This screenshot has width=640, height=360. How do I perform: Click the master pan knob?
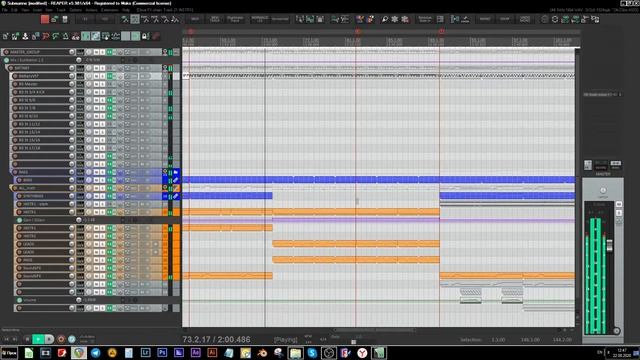pyautogui.click(x=603, y=191)
